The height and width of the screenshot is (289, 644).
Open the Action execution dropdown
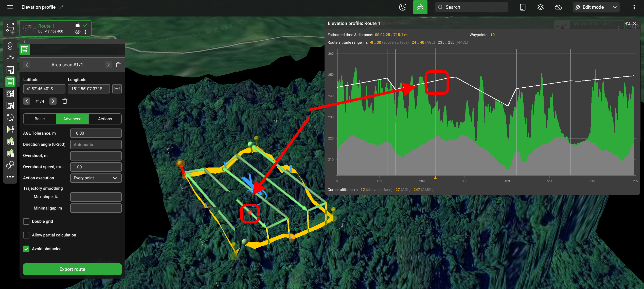tap(96, 178)
